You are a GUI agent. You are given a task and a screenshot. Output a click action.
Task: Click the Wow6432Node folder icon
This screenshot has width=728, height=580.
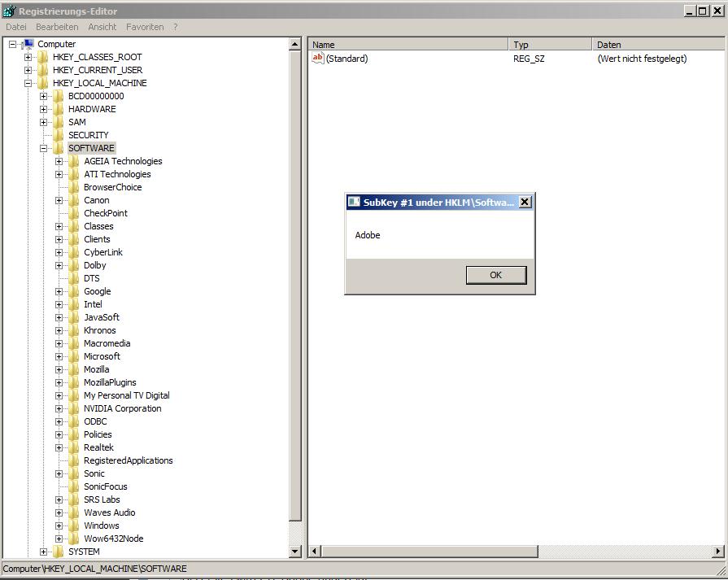(x=74, y=539)
